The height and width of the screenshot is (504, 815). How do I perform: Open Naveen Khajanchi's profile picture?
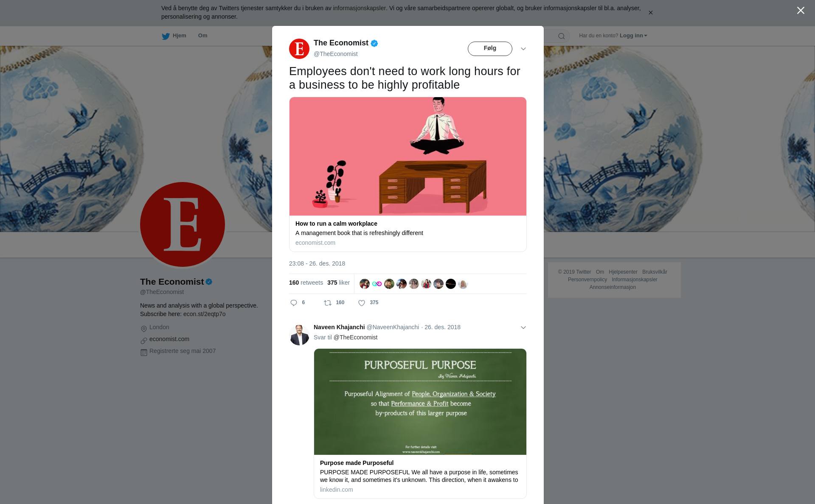pos(299,335)
